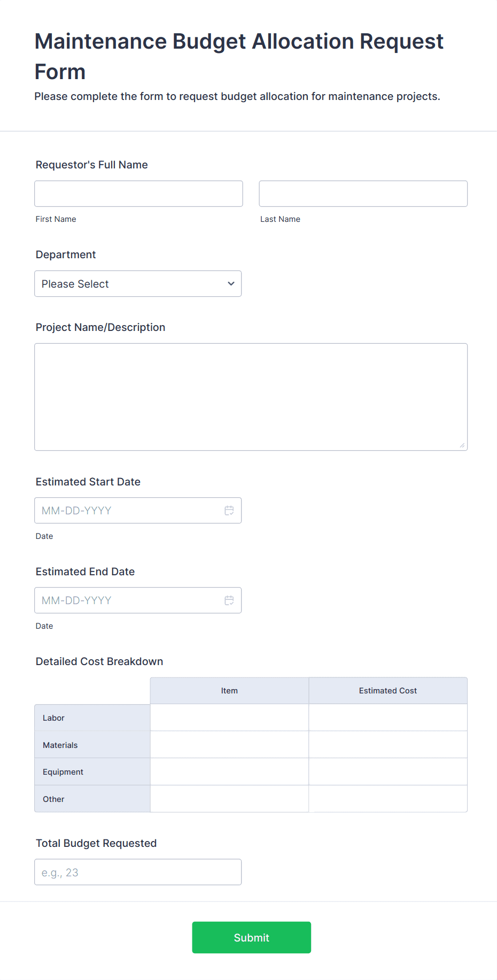Image resolution: width=497 pixels, height=980 pixels.
Task: Click the Labor item cell in the table
Action: coord(229,717)
